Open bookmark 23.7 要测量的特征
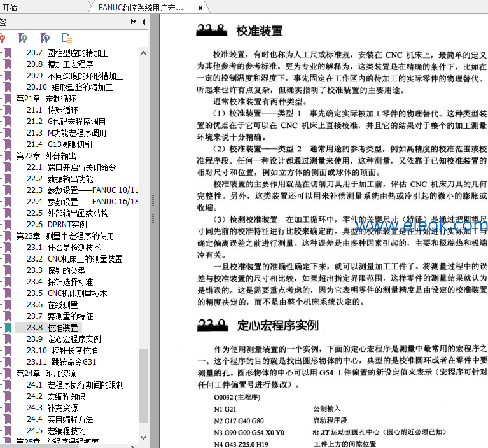 pos(60,316)
